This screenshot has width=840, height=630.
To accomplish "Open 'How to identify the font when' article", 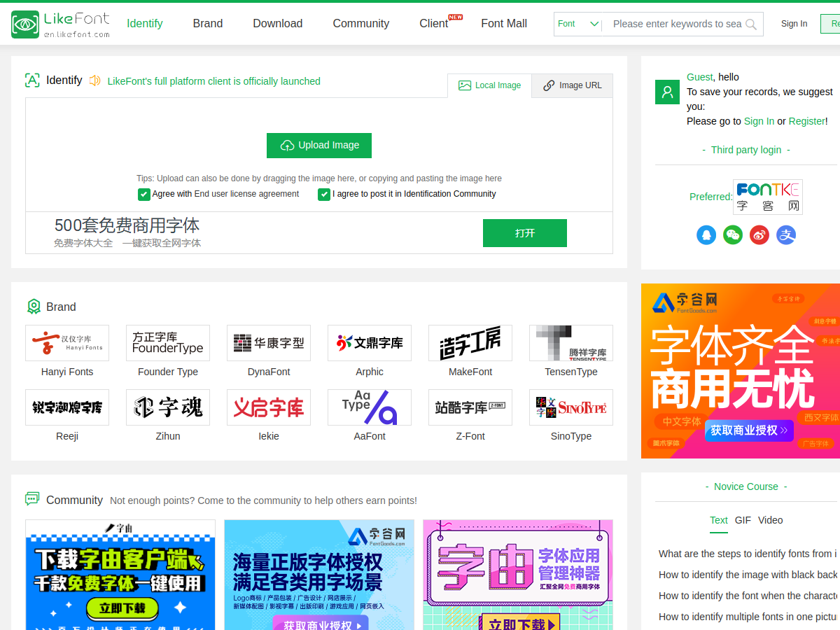I will pyautogui.click(x=749, y=596).
